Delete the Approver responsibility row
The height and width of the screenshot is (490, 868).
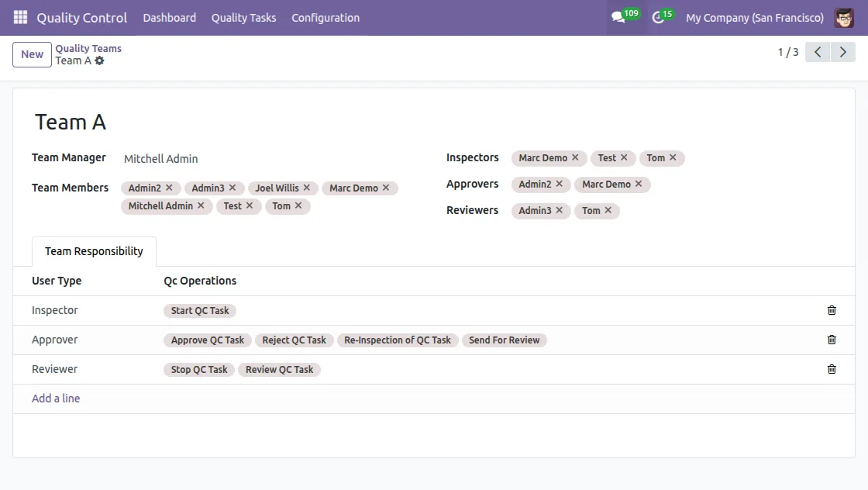click(x=832, y=340)
